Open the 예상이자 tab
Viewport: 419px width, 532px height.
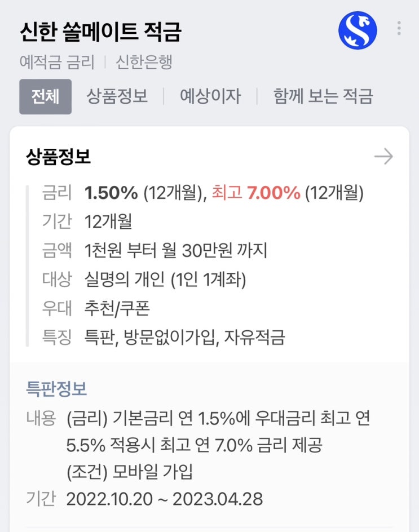pyautogui.click(x=210, y=96)
